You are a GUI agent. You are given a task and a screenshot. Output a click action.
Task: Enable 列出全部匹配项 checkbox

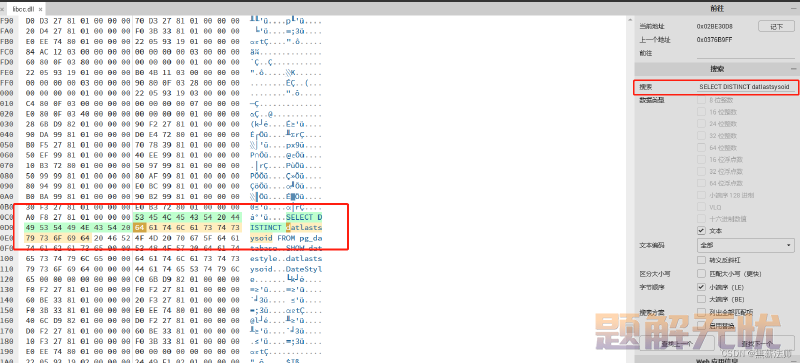pos(701,312)
